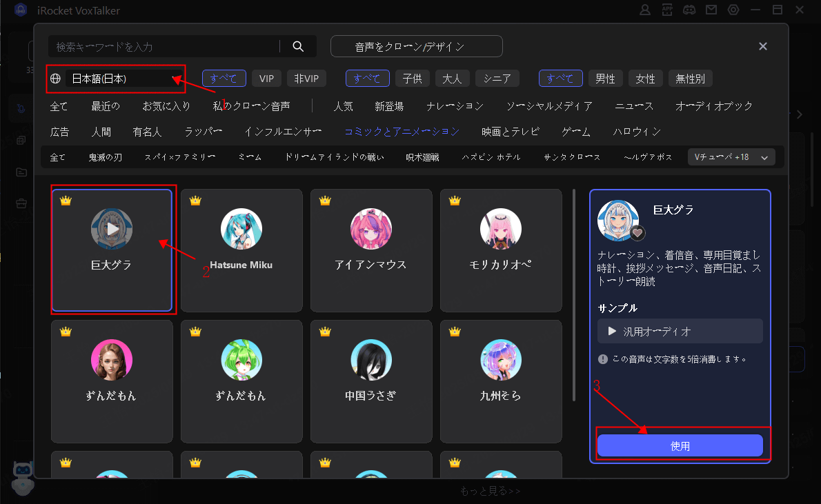Click the 使用 button
Viewport: 821px width, 504px height.
(680, 446)
